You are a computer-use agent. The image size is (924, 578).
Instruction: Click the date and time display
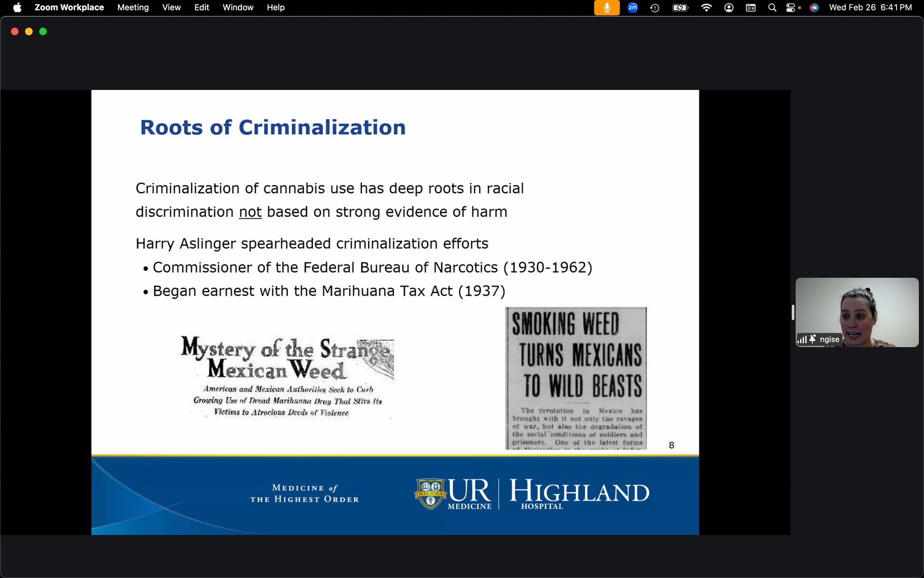pyautogui.click(x=870, y=8)
